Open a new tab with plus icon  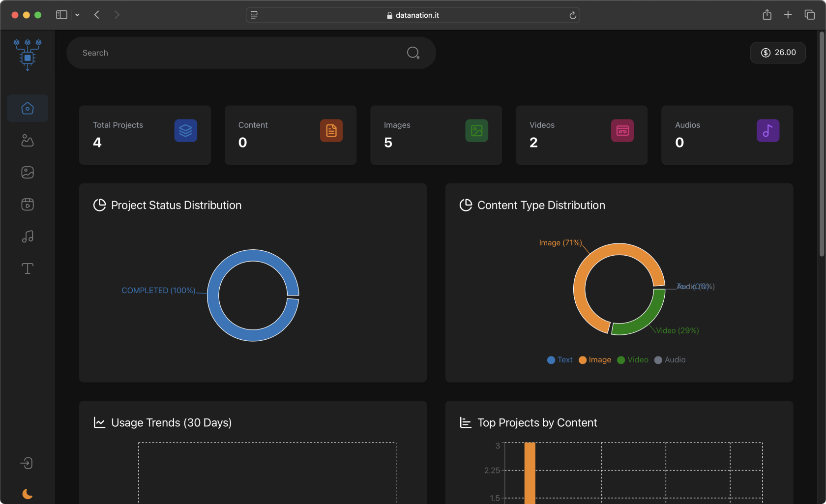[x=788, y=15]
